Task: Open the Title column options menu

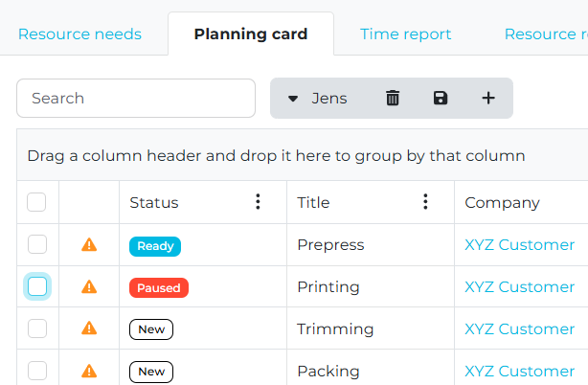Action: (x=425, y=202)
